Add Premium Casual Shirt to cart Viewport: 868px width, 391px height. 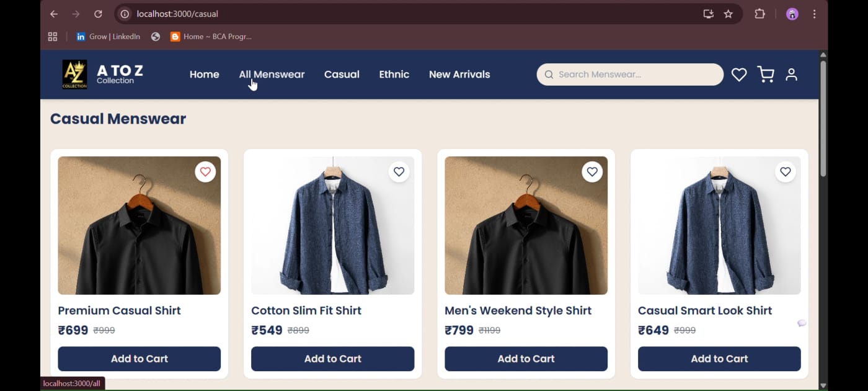(139, 359)
